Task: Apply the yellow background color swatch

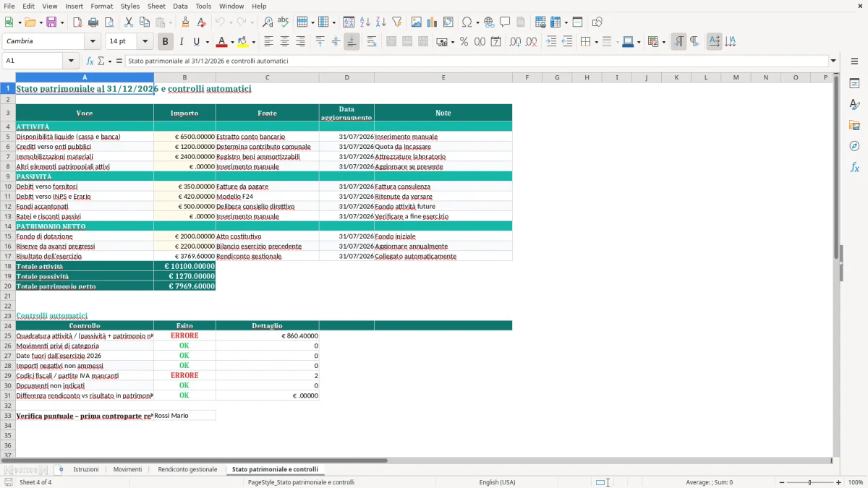Action: pyautogui.click(x=243, y=42)
